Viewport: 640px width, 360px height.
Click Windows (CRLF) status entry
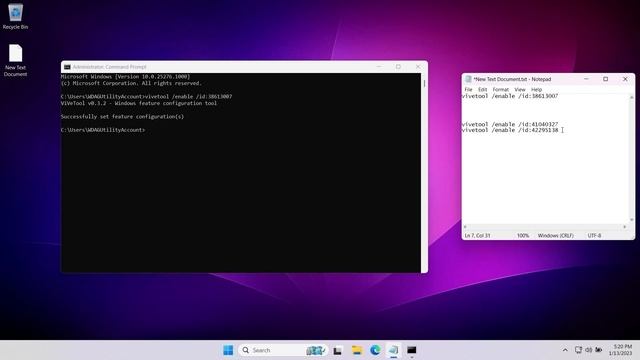point(556,236)
